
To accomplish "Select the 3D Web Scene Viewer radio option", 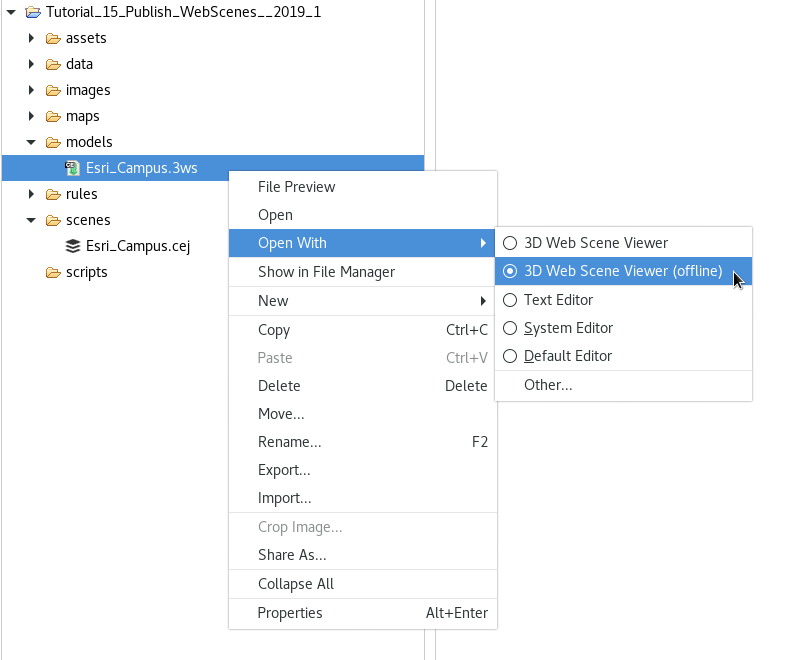I will coord(510,243).
